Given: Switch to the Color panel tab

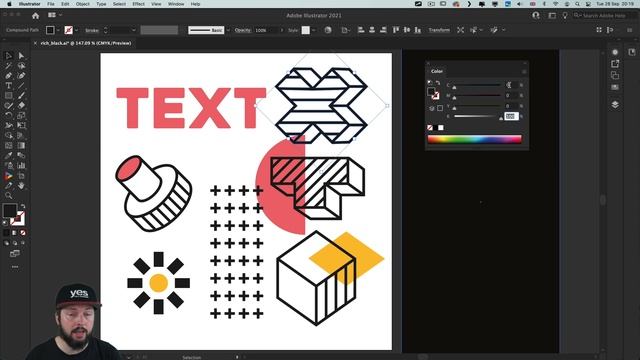Looking at the screenshot, I should pyautogui.click(x=437, y=71).
